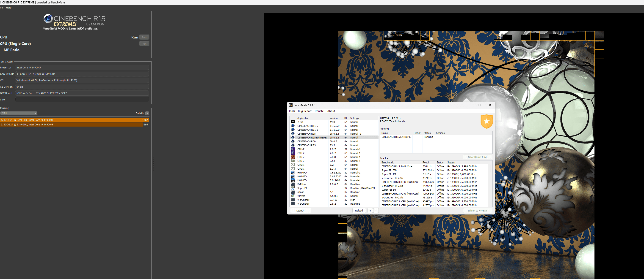Click the y-cruncher 0.7.10 icon

[293, 200]
